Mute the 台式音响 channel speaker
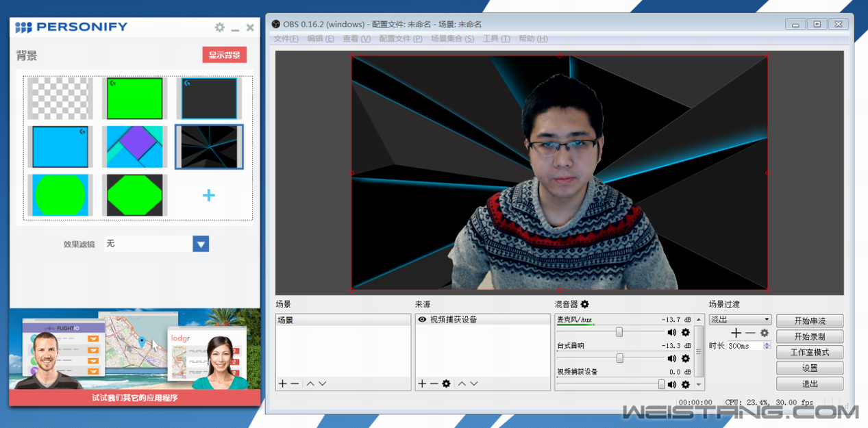Viewport: 868px width, 428px height. click(x=672, y=358)
